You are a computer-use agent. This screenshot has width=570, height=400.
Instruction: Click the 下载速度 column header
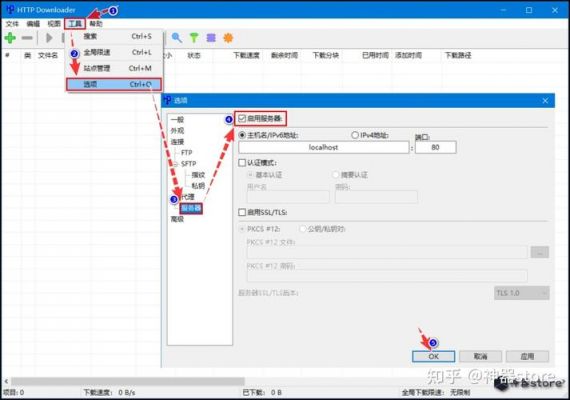pos(246,55)
